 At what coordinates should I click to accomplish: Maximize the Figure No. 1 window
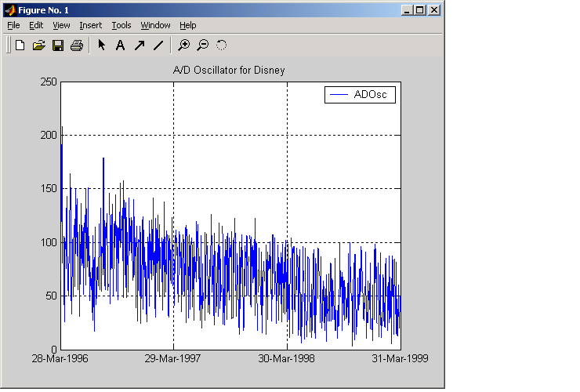420,10
